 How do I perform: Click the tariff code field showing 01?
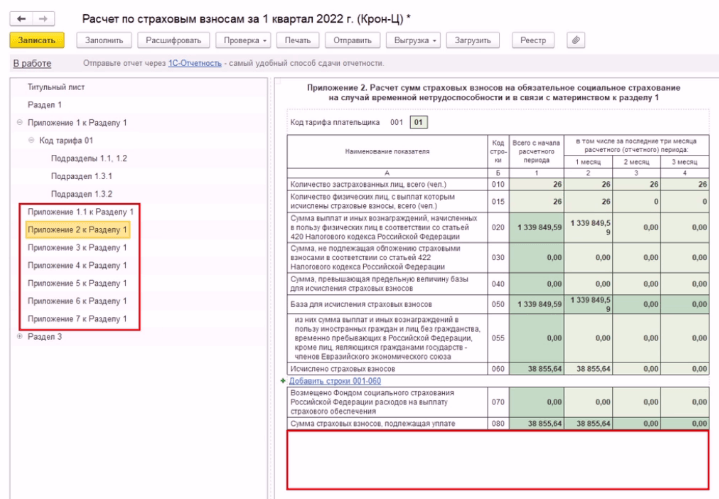coord(419,123)
